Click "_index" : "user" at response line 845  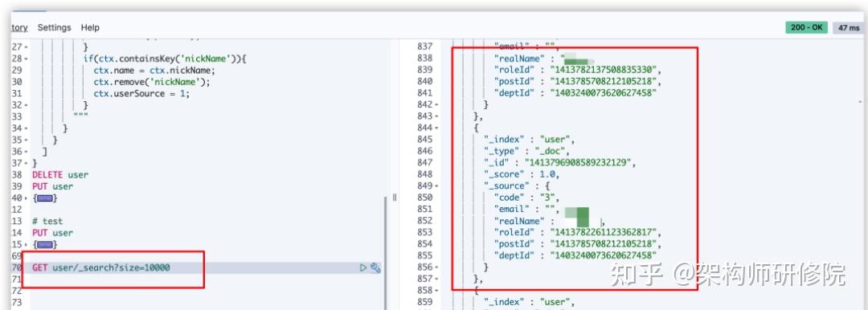tap(529, 140)
